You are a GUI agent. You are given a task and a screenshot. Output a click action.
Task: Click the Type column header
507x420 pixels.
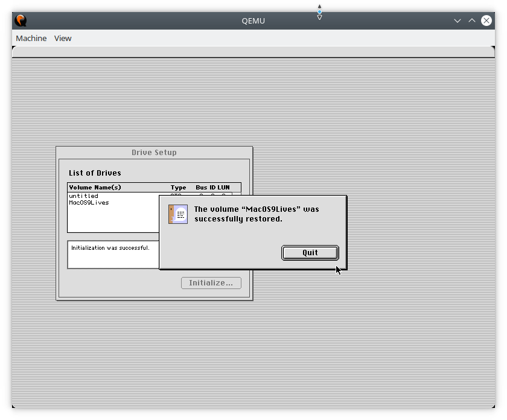click(x=178, y=187)
